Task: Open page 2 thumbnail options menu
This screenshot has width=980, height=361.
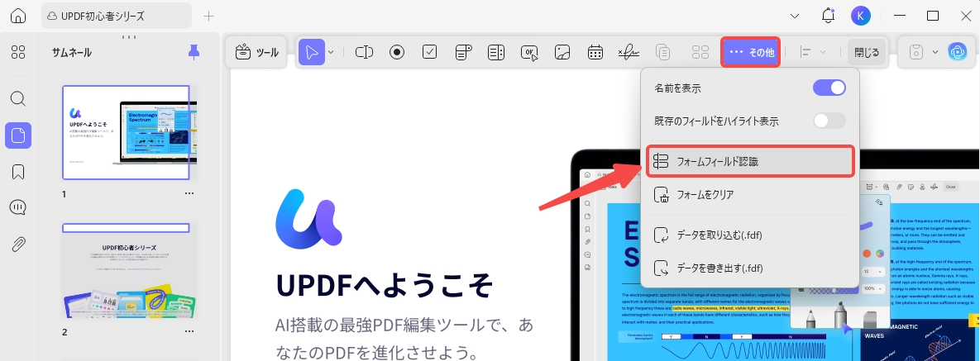Action: 189,332
